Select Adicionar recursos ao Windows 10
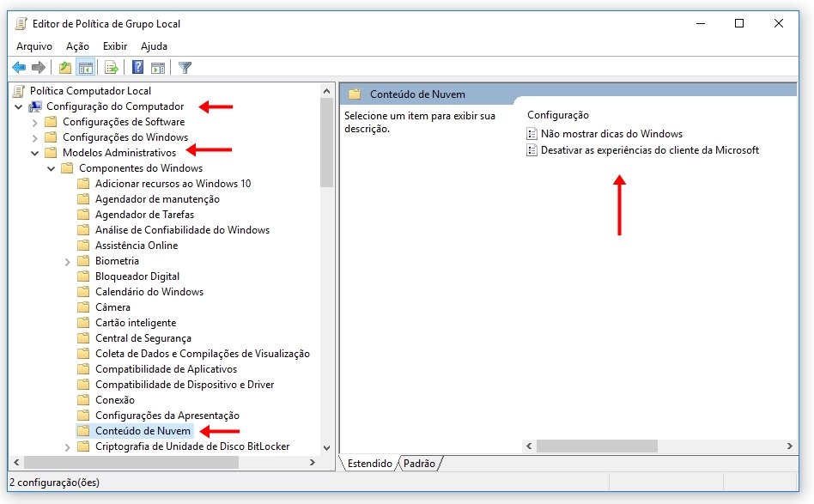The image size is (814, 504). click(x=173, y=184)
